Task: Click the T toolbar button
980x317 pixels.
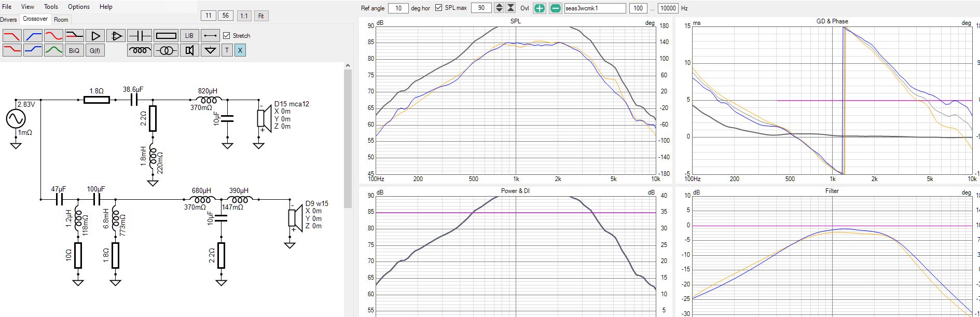Action: (x=227, y=50)
